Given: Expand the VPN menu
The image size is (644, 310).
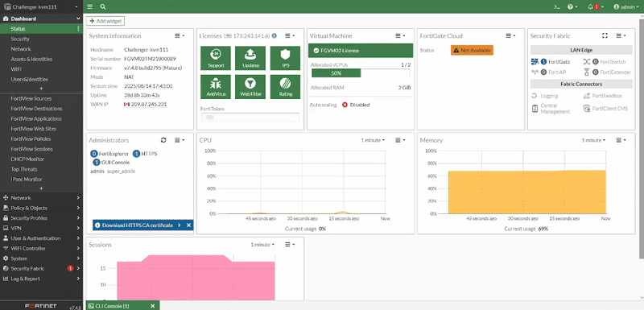Looking at the screenshot, I should point(42,228).
